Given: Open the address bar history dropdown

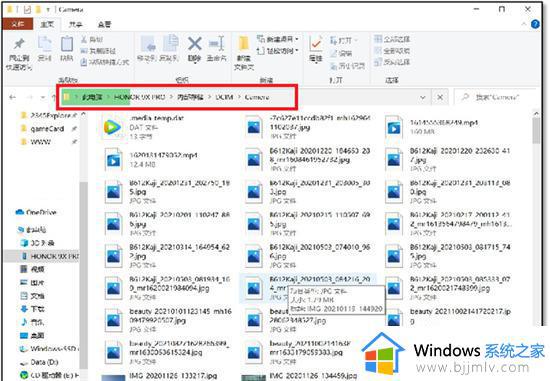Looking at the screenshot, I should point(423,97).
